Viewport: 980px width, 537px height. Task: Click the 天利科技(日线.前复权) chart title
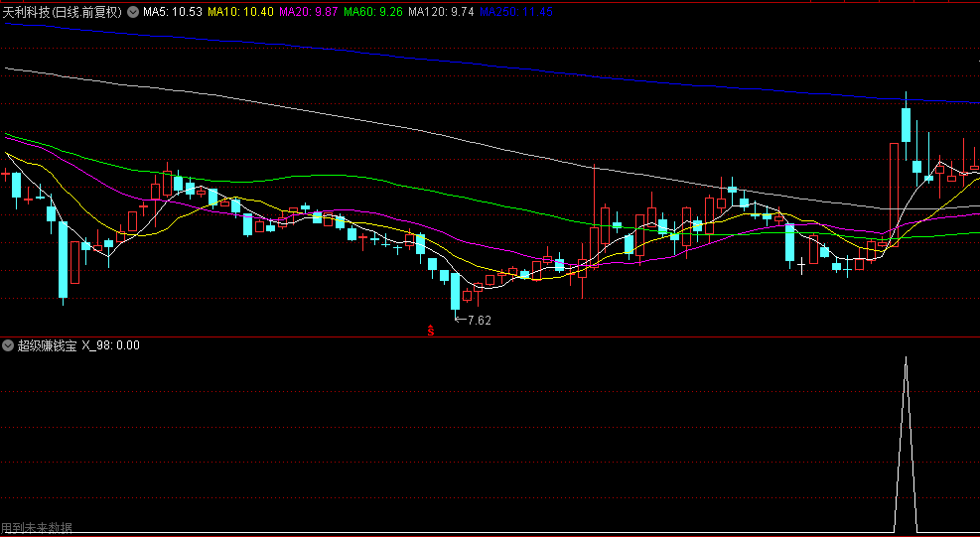(x=64, y=11)
